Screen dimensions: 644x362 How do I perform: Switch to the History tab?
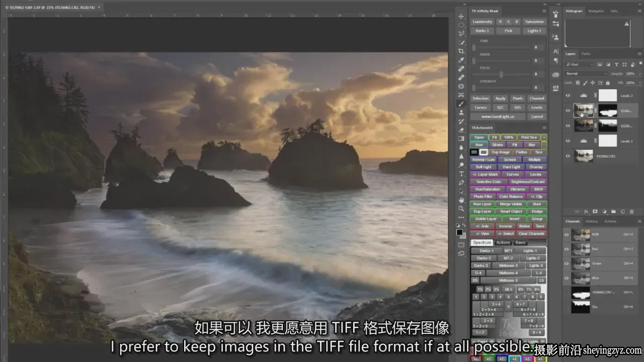click(592, 221)
